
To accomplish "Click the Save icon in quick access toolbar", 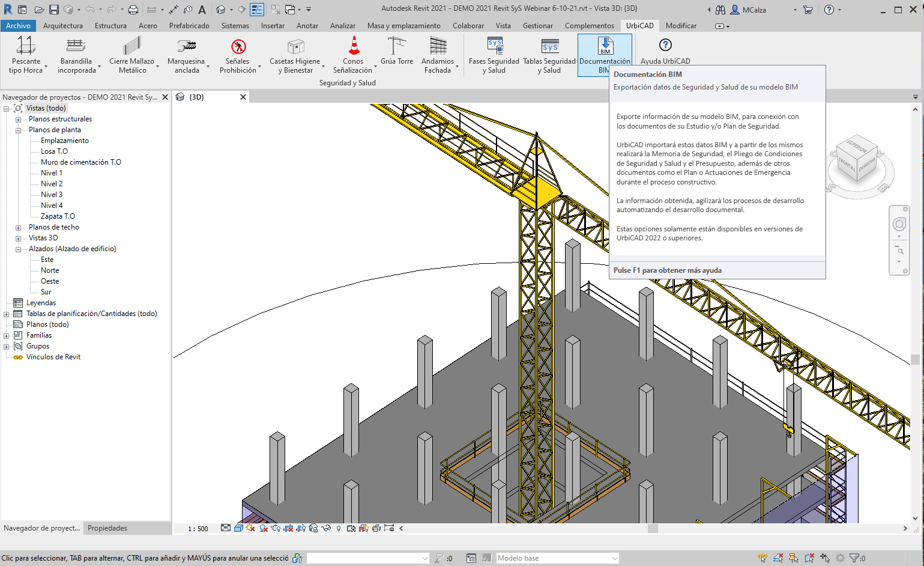I will (x=54, y=10).
